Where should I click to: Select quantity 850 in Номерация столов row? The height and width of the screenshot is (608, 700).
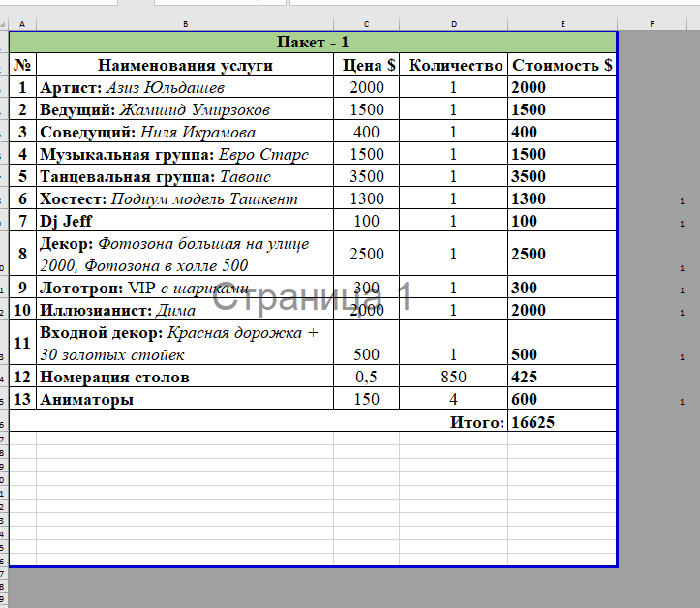tap(453, 377)
